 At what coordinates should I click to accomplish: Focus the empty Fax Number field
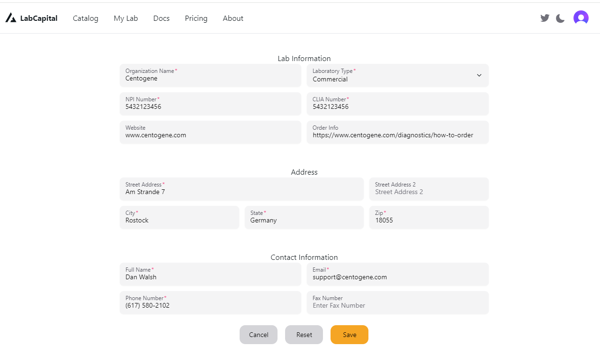point(398,302)
